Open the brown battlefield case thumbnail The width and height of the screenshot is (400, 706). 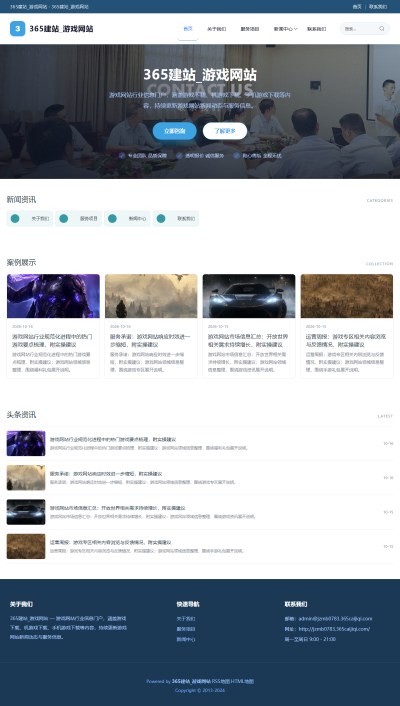tap(347, 296)
